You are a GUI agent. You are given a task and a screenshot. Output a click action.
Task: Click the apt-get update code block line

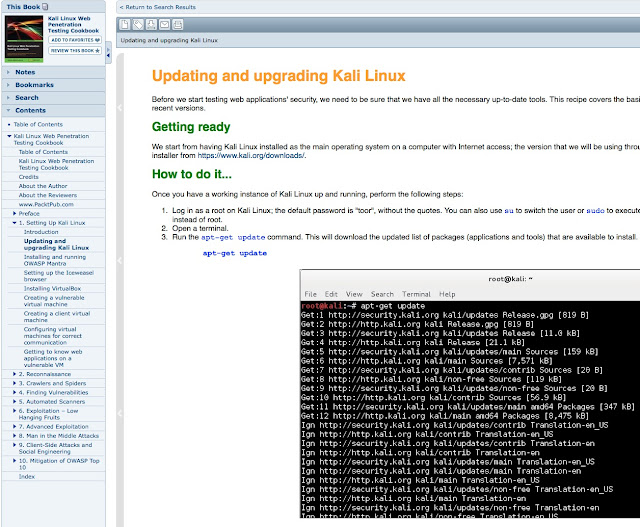[x=235, y=253]
